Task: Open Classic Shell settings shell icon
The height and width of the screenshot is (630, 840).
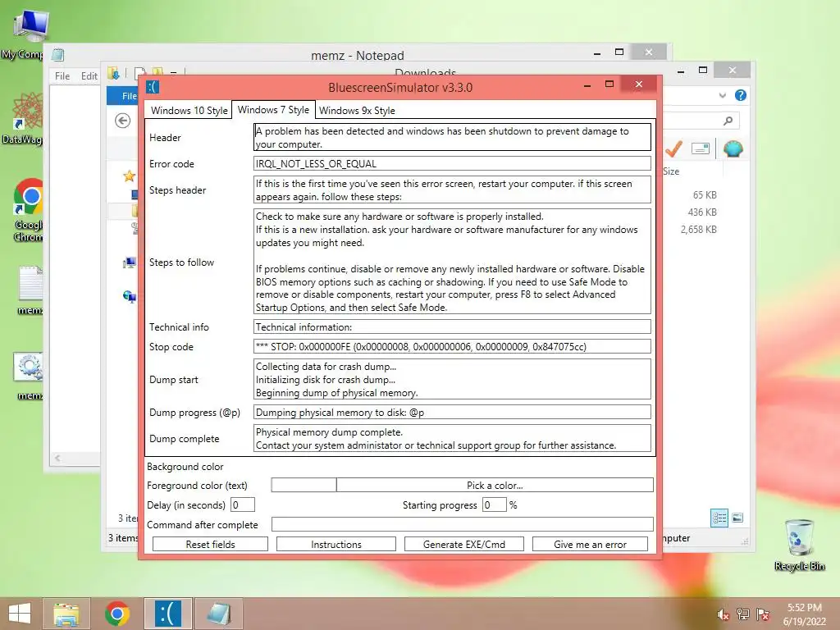Action: (733, 148)
